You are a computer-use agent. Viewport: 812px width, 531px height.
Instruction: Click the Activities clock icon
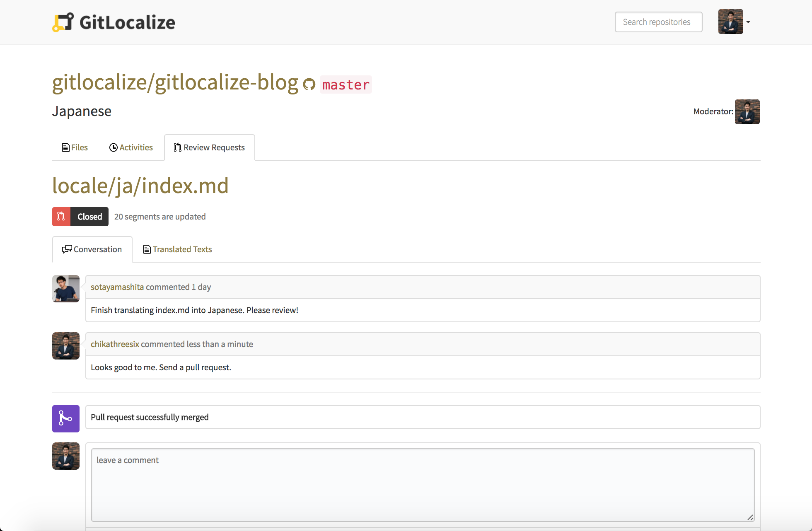click(x=114, y=147)
